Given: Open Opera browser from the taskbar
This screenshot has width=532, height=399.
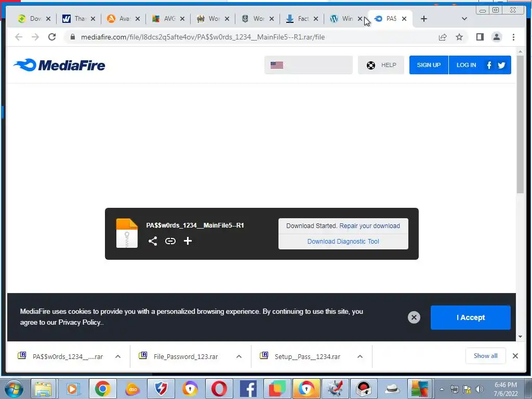Looking at the screenshot, I should point(219,389).
